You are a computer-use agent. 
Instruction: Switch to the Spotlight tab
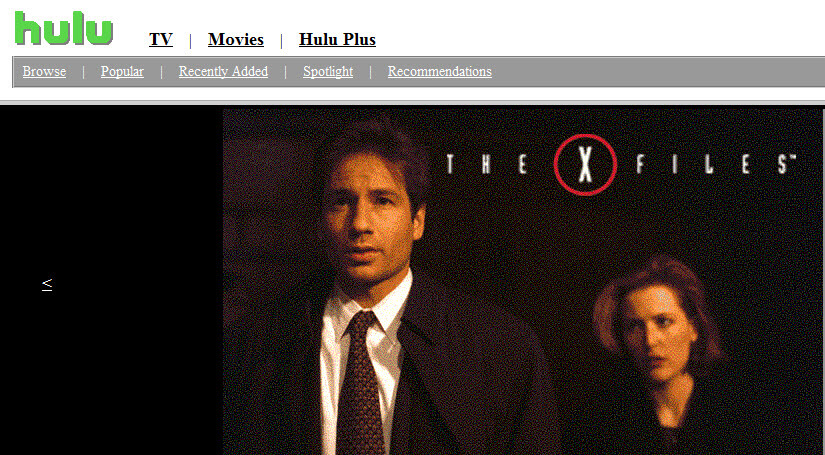[328, 71]
